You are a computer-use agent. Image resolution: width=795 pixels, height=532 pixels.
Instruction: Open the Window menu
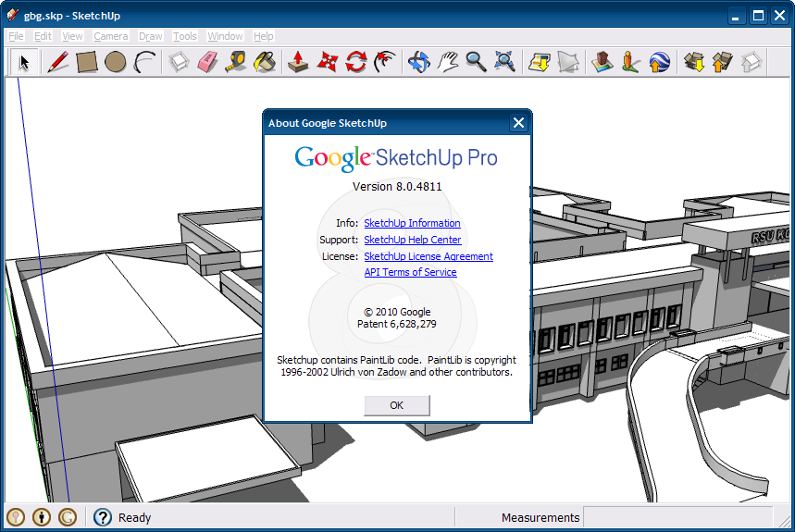point(225,36)
